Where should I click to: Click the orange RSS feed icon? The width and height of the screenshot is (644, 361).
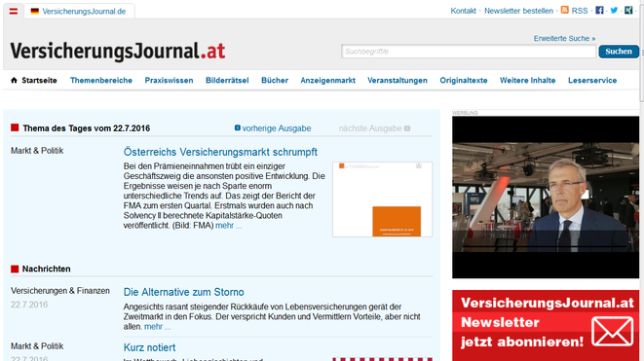tap(565, 10)
